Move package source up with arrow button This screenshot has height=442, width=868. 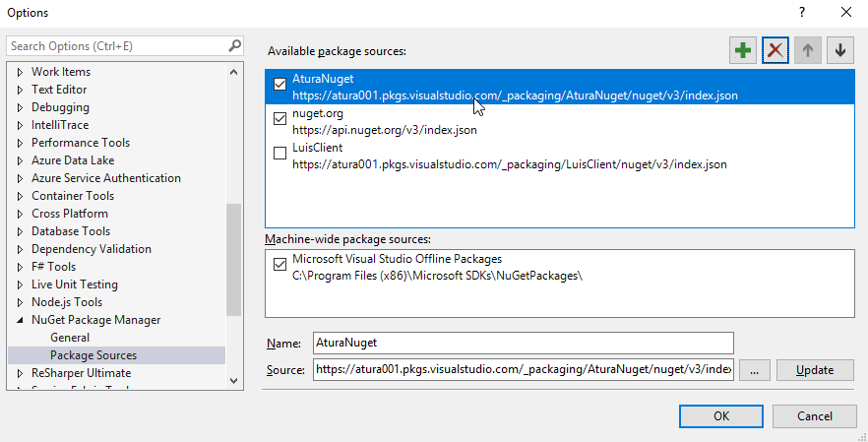tap(808, 50)
